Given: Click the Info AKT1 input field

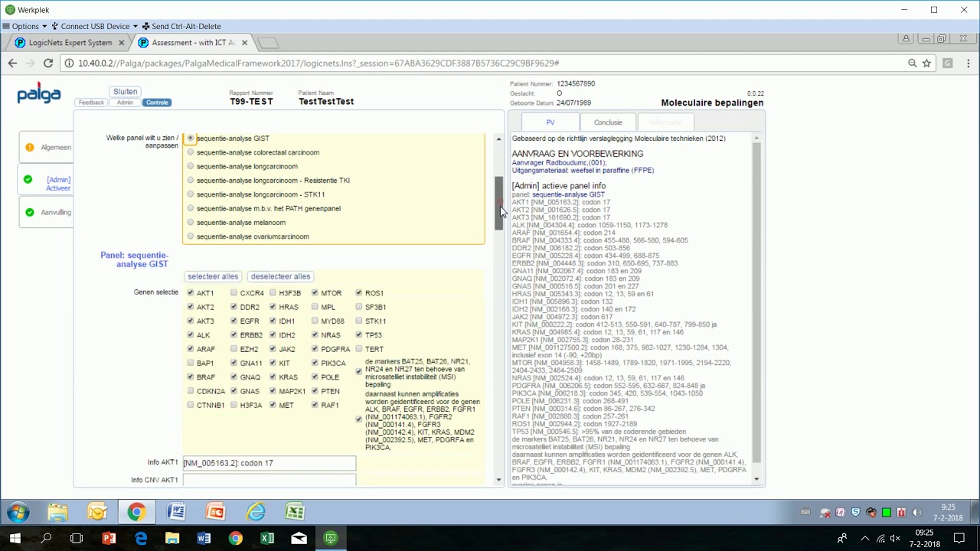Looking at the screenshot, I should point(269,463).
